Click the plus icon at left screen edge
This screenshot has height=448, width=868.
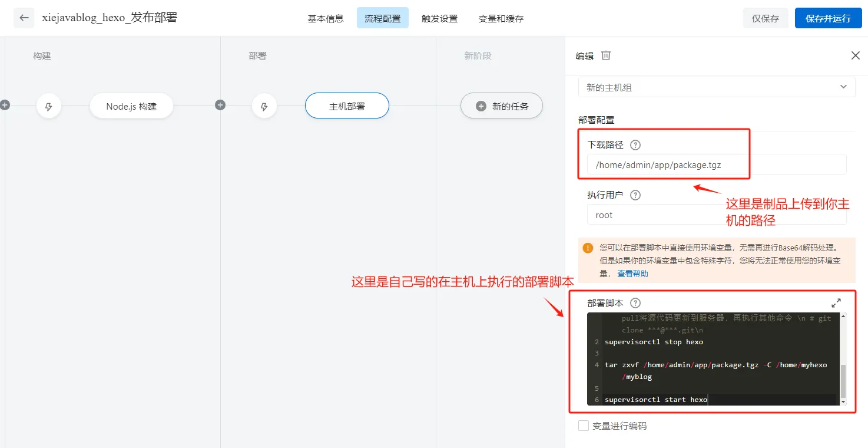click(x=5, y=105)
